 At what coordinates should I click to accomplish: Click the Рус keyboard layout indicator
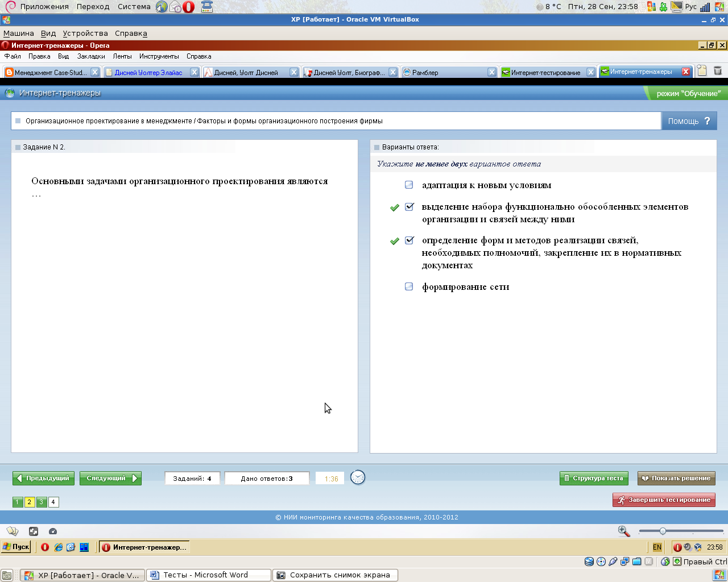tap(690, 7)
